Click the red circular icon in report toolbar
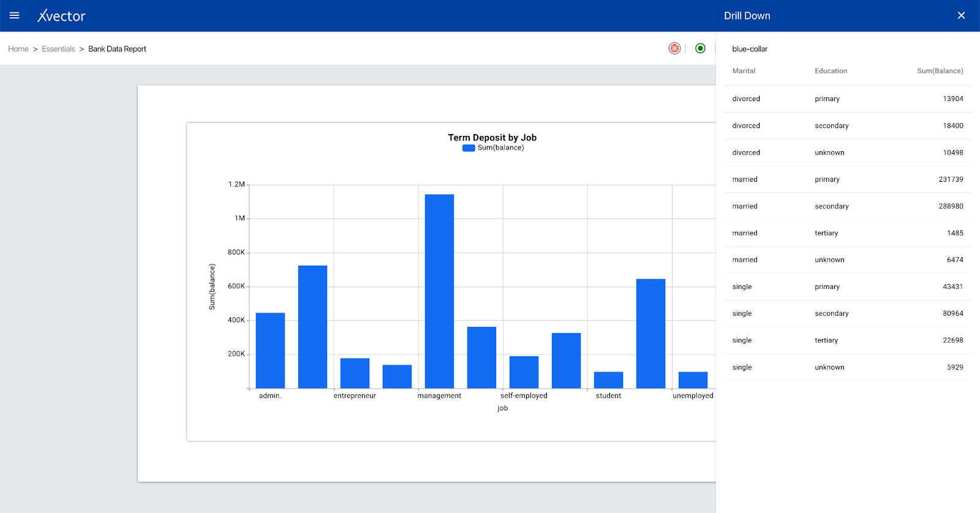980x513 pixels. tap(674, 48)
